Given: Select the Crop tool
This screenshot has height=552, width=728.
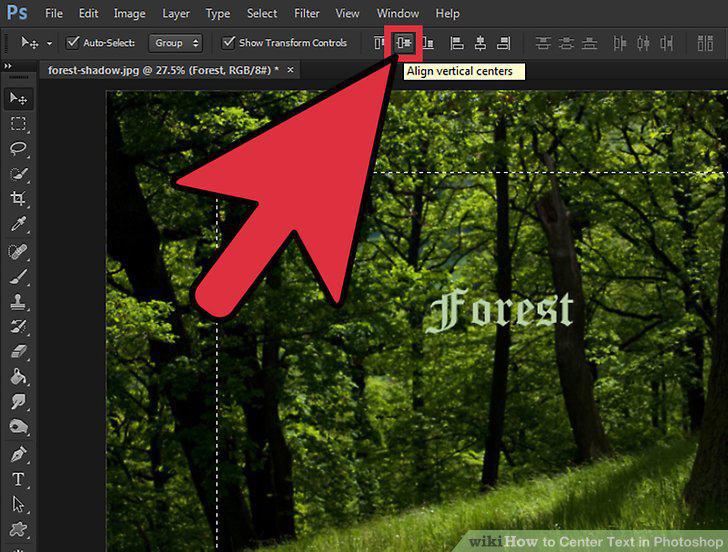Looking at the screenshot, I should 19,199.
